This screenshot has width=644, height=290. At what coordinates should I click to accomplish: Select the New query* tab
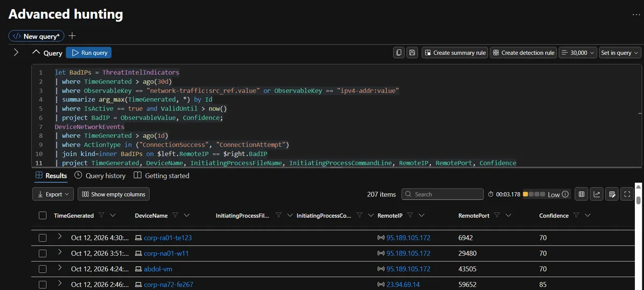click(36, 36)
